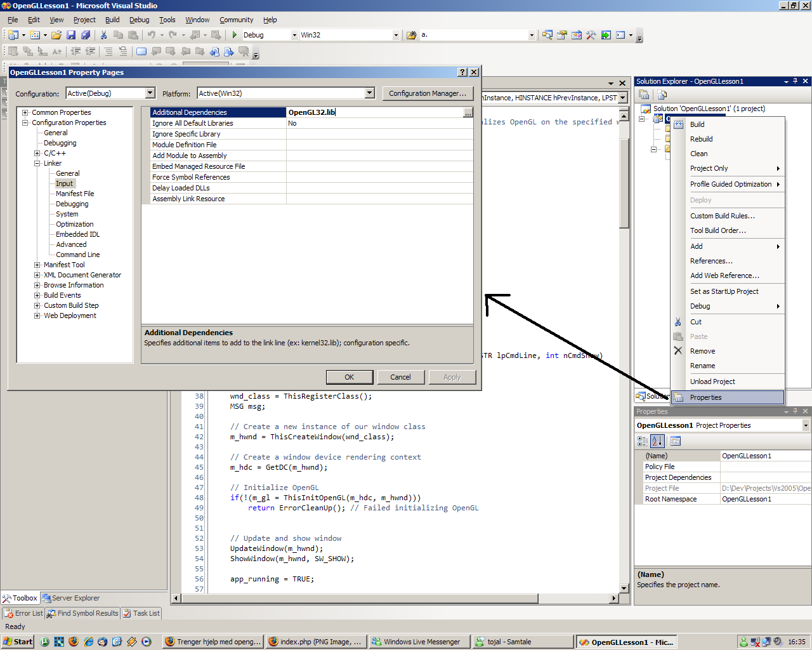The height and width of the screenshot is (650, 812).
Task: Click the Paste icon in the main toolbar
Action: [133, 35]
